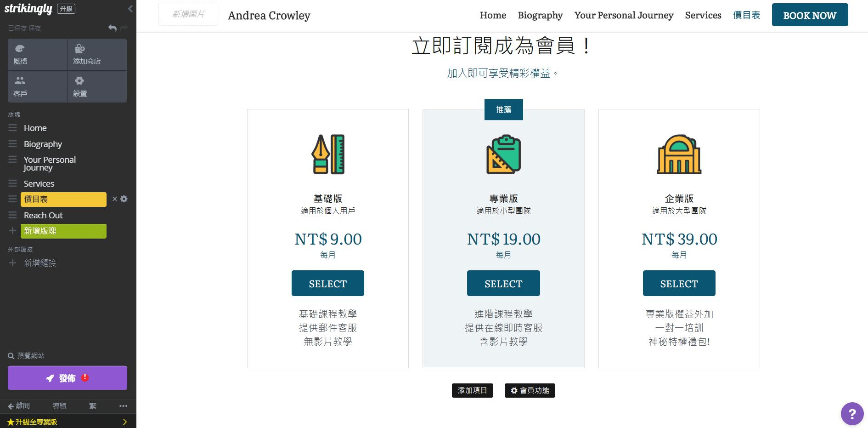
Task: Select Biography in the section list
Action: (43, 144)
